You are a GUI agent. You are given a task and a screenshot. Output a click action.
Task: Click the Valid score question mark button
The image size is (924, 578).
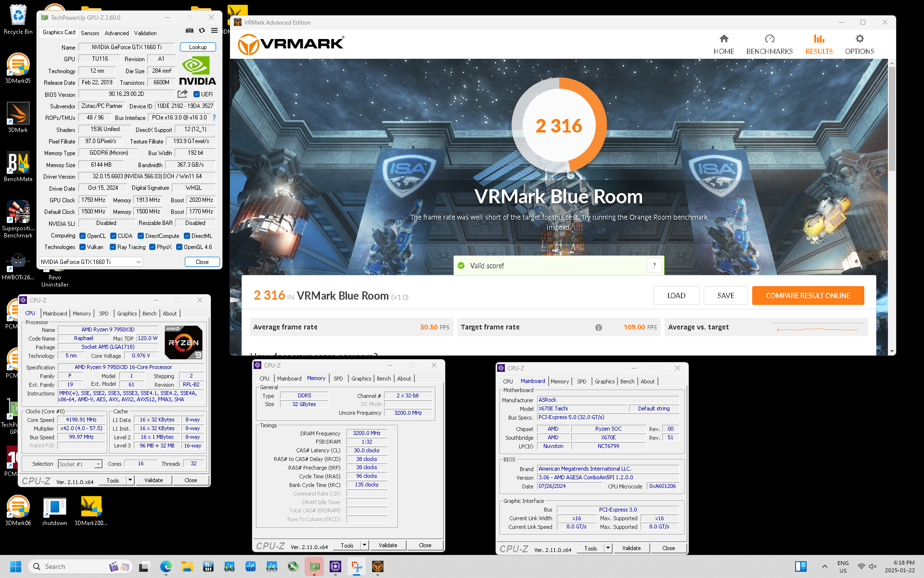tap(654, 265)
